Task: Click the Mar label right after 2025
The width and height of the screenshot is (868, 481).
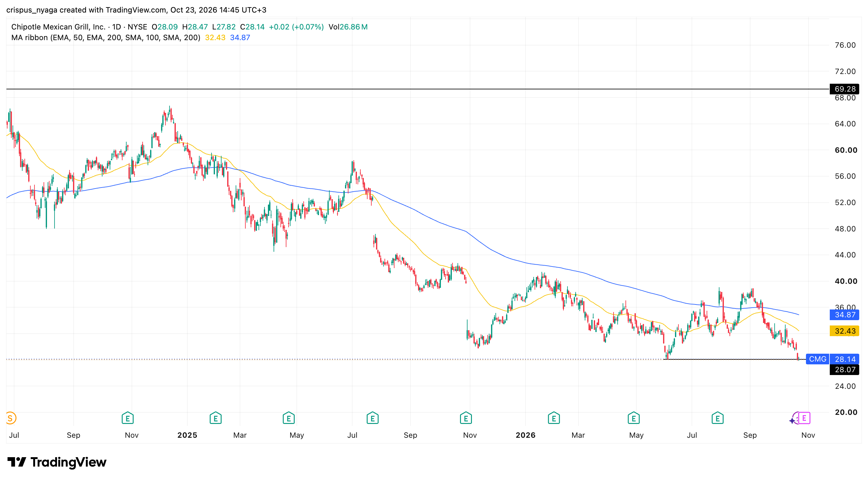Action: coord(240,435)
